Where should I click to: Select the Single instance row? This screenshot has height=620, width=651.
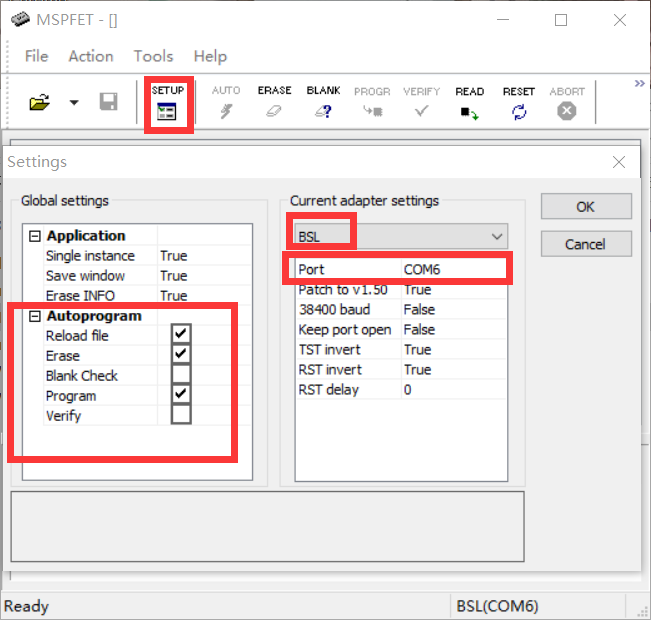pos(147,256)
